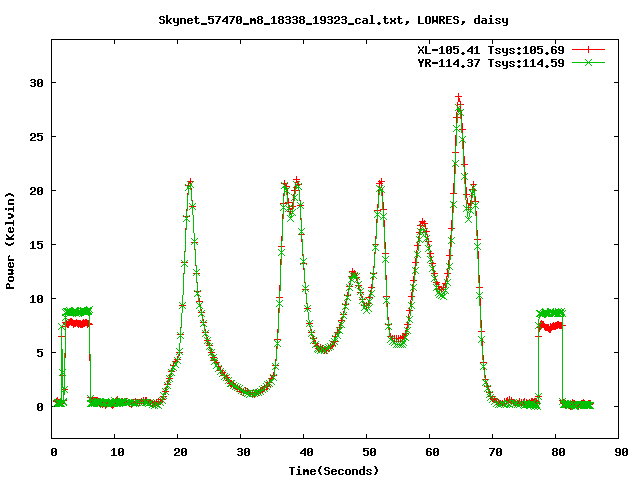Click the tallest peak near 65 seconds
640x480 pixels.
point(459,98)
